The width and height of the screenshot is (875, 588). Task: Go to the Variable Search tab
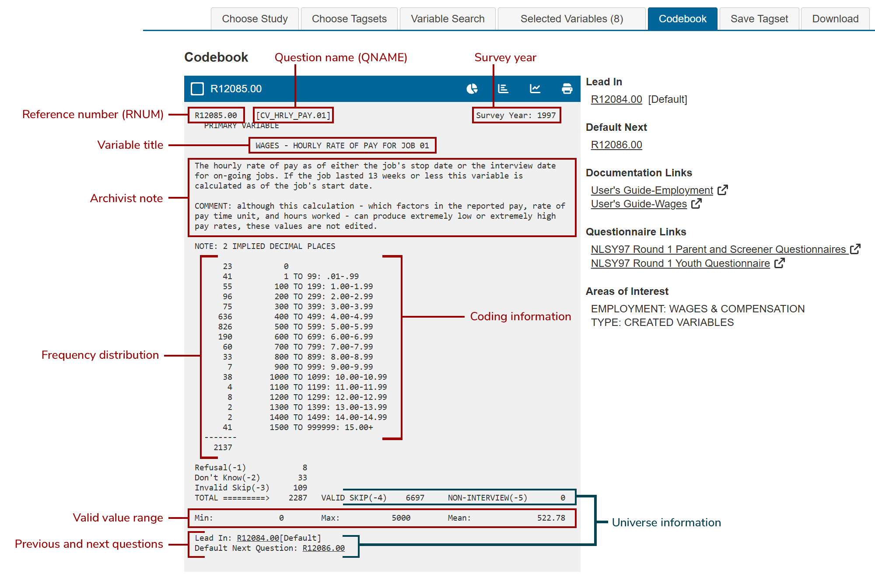(448, 19)
